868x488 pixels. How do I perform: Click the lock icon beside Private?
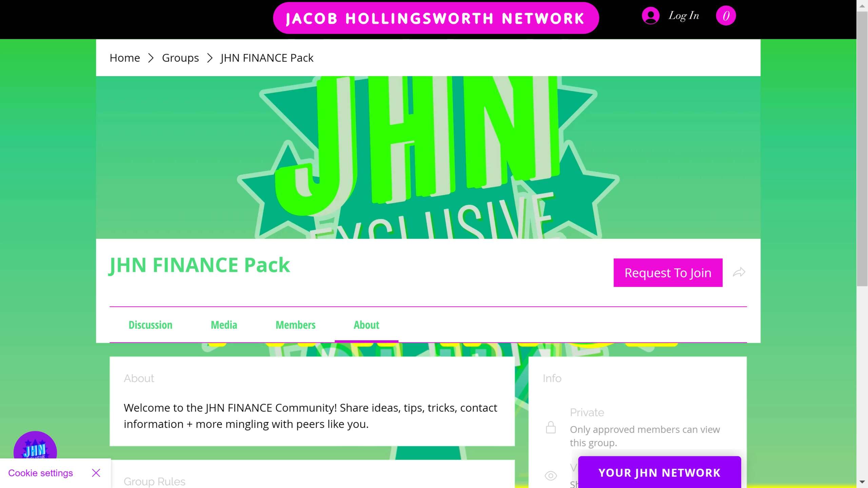(x=551, y=427)
